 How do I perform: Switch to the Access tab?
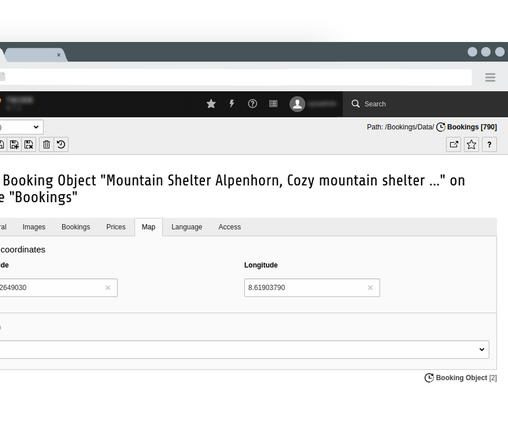pyautogui.click(x=229, y=227)
